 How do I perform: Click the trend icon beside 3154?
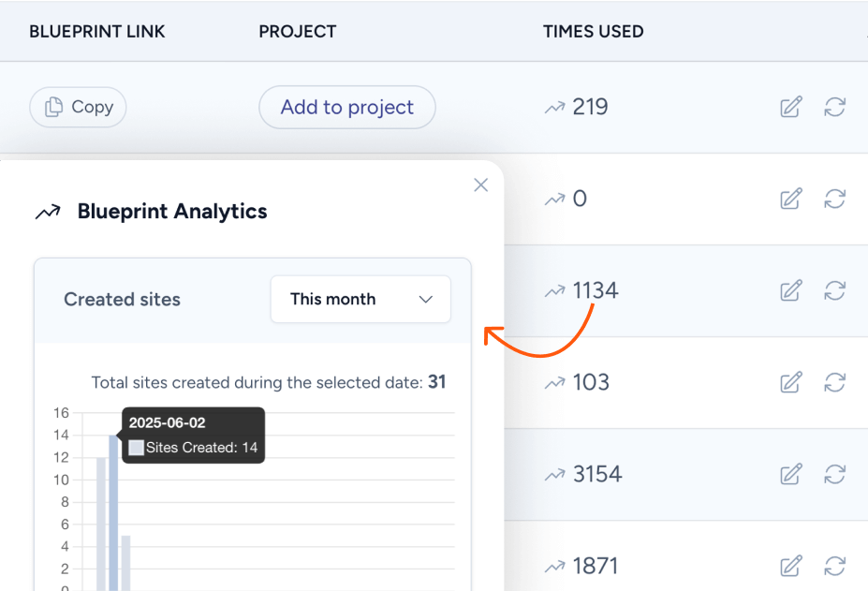tap(554, 474)
